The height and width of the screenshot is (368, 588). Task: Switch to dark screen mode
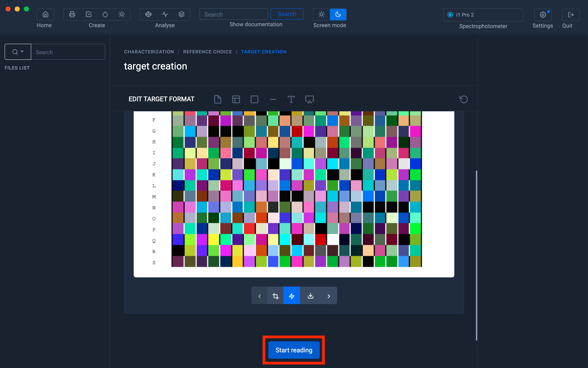[x=338, y=14]
